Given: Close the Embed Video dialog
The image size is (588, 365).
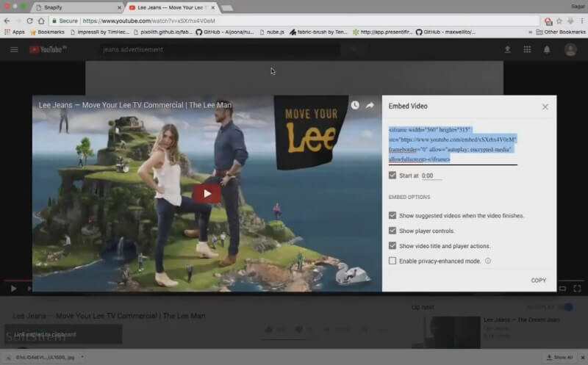Looking at the screenshot, I should point(545,106).
